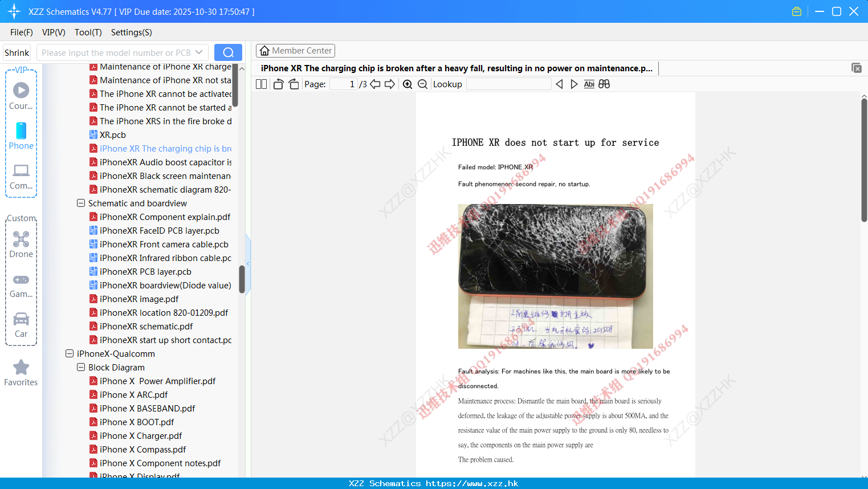
Task: Open iPhone X Power Amplifier.pdf
Action: [153, 381]
